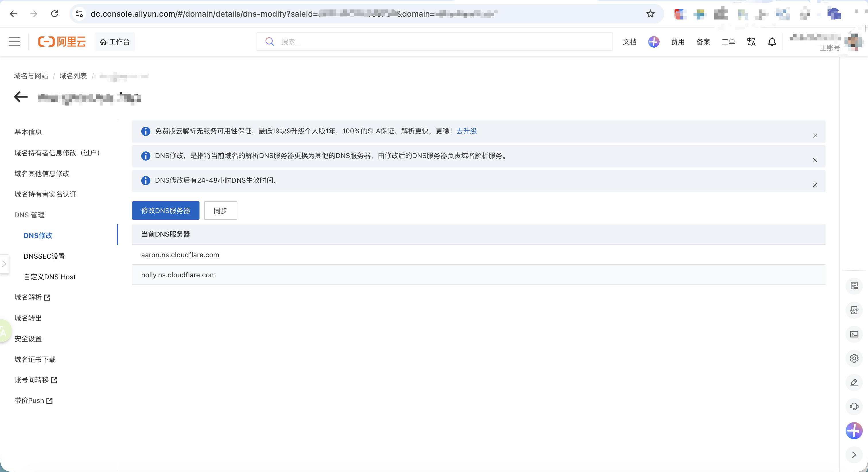Image resolution: width=868 pixels, height=472 pixels.
Task: Open the settings gear in right sidebar
Action: [x=854, y=358]
